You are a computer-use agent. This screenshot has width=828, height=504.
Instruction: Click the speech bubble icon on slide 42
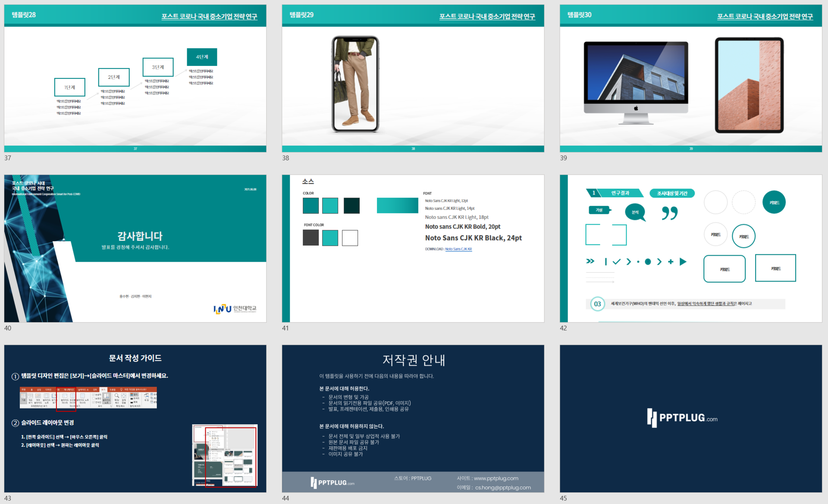[635, 212]
